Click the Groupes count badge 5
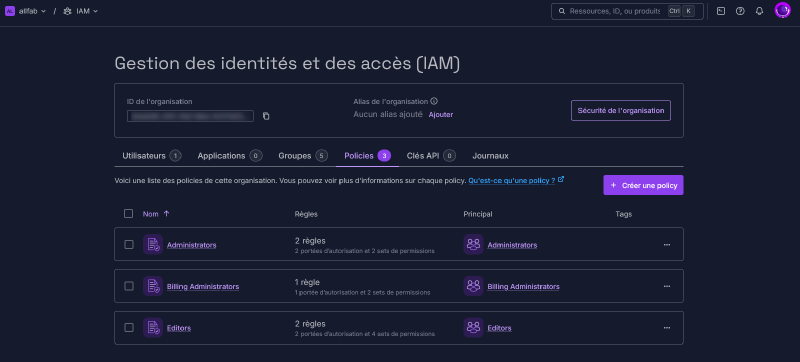The height and width of the screenshot is (362, 800). pyautogui.click(x=321, y=156)
